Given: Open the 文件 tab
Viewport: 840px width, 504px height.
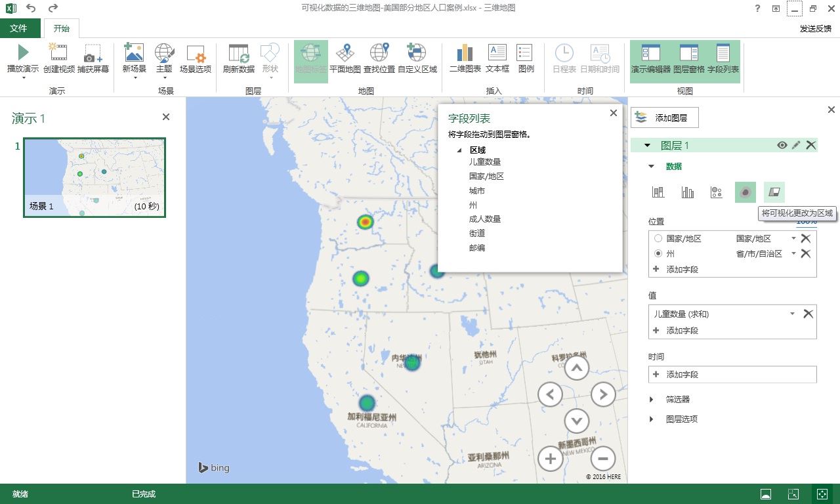Looking at the screenshot, I should tap(18, 28).
